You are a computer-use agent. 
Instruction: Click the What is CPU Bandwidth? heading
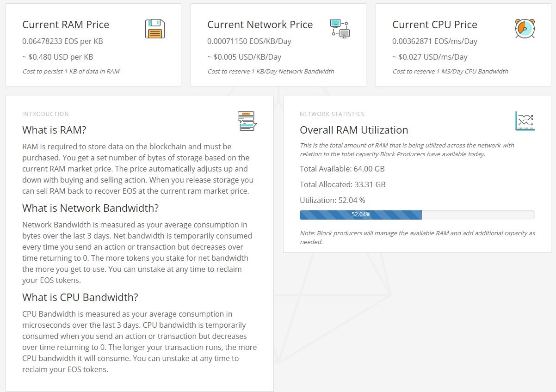click(x=80, y=297)
